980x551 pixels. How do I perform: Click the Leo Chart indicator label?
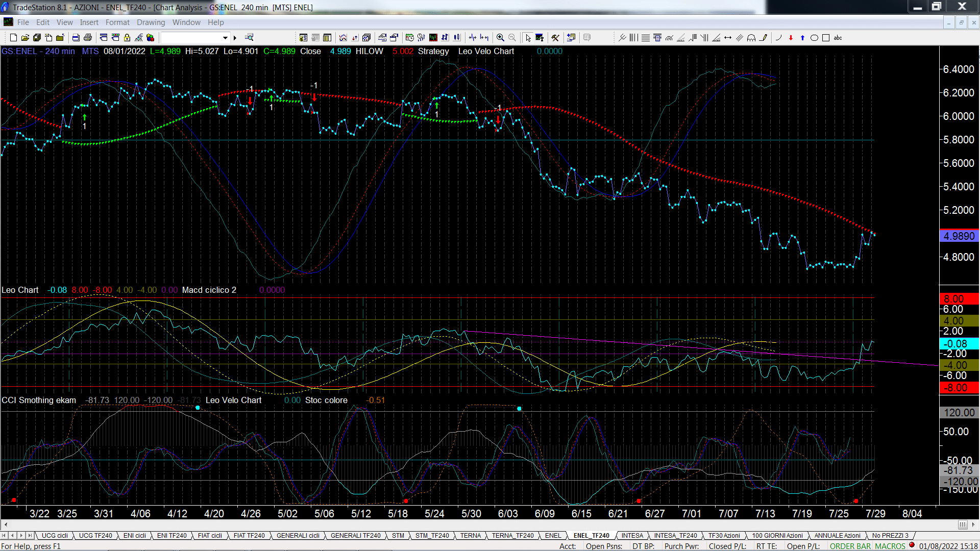pos(20,290)
